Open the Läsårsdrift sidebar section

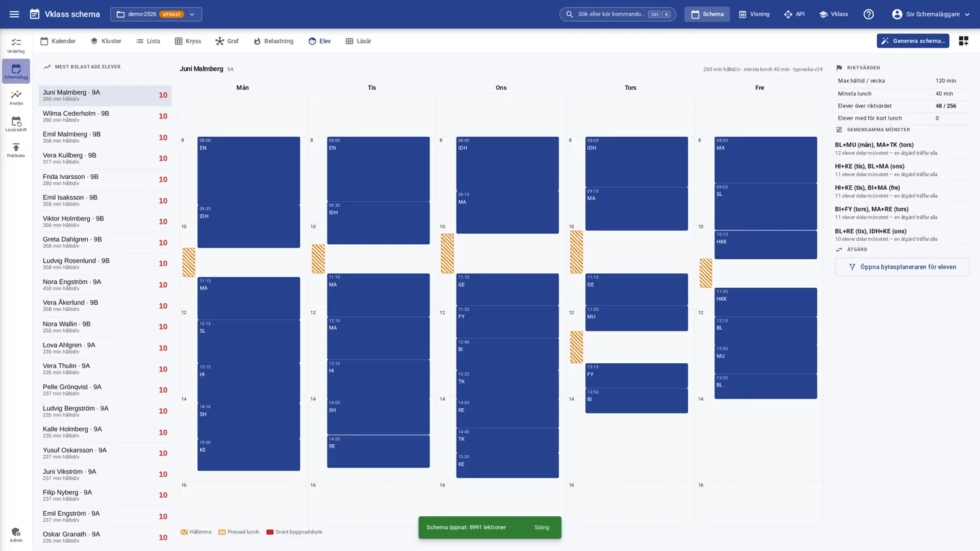click(16, 124)
